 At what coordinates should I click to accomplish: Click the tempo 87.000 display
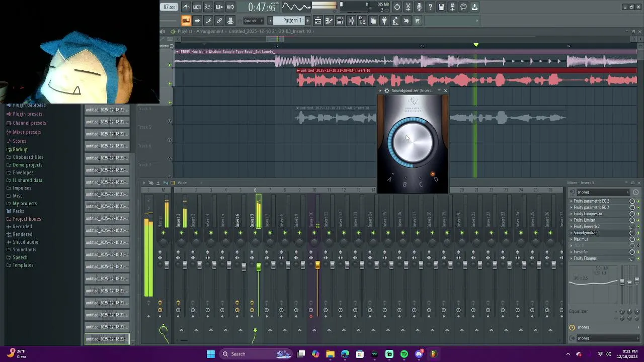tap(169, 7)
